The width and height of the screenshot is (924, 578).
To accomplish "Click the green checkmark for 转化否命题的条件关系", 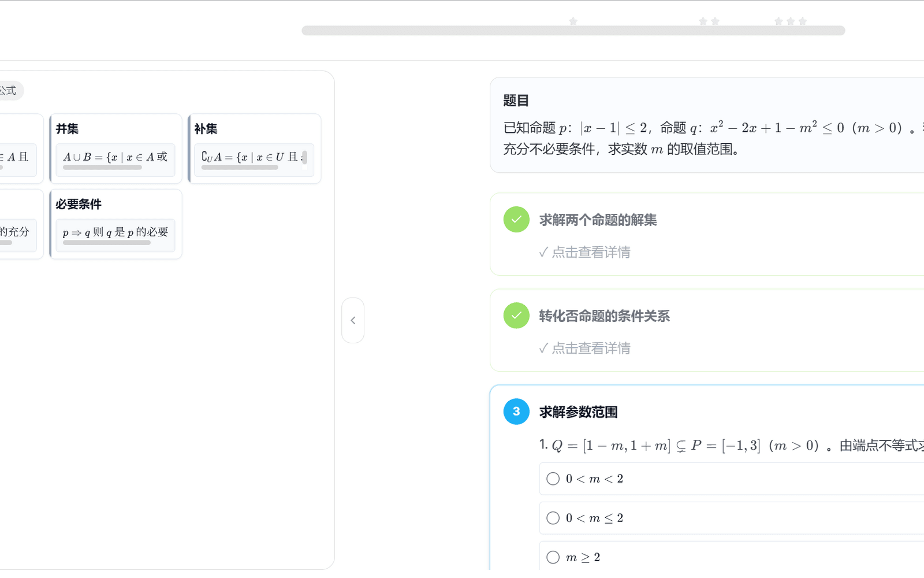I will pos(516,316).
